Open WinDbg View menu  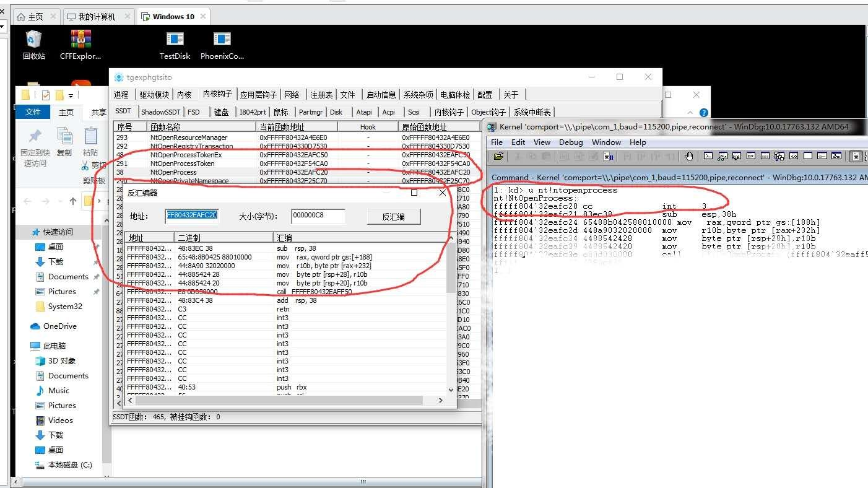pyautogui.click(x=542, y=142)
